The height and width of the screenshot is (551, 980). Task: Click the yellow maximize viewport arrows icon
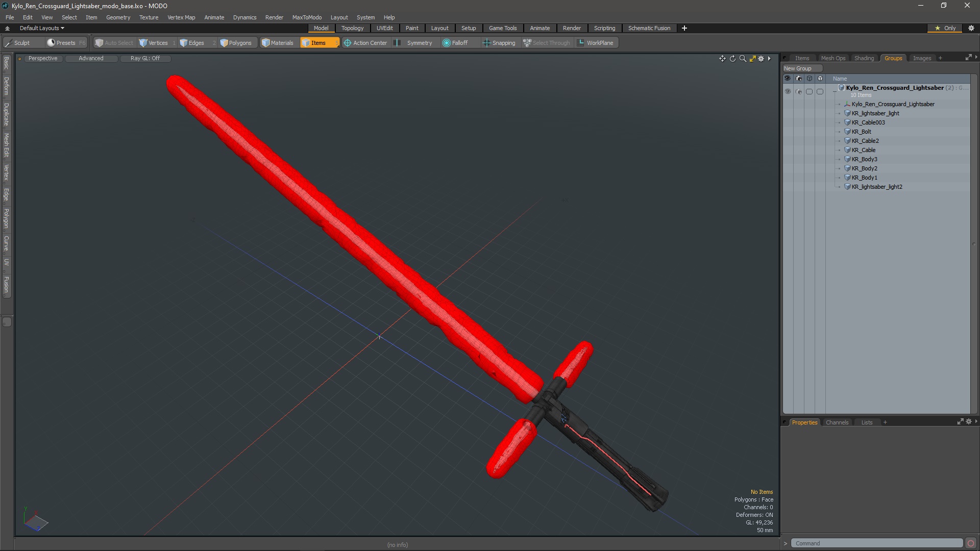[x=752, y=59]
